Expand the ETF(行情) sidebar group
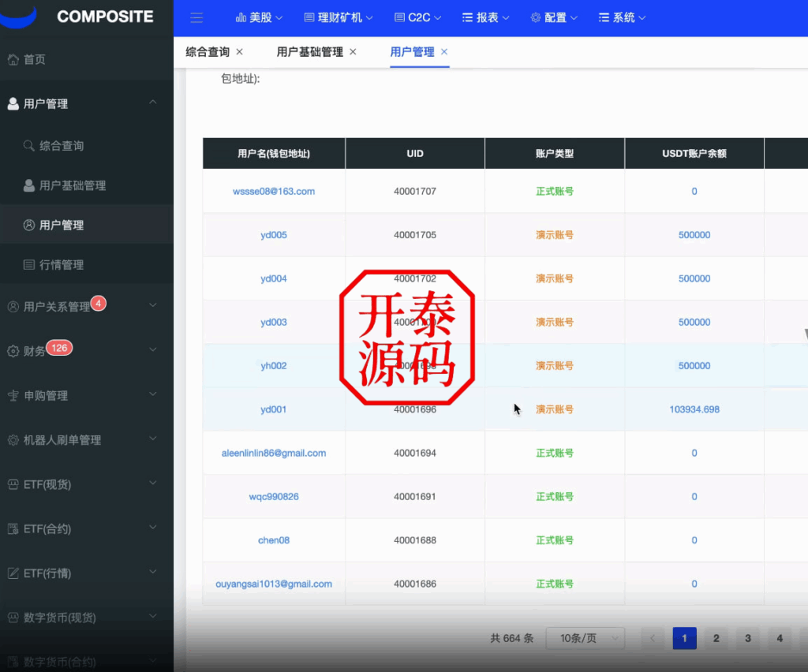Image resolution: width=808 pixels, height=672 pixels. coord(153,572)
